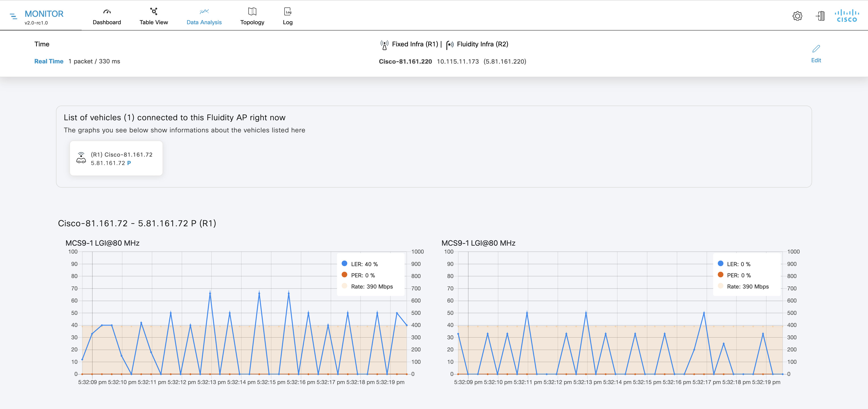The image size is (868, 409).
Task: Click the 1 packet / 330 ms text
Action: pyautogui.click(x=94, y=61)
